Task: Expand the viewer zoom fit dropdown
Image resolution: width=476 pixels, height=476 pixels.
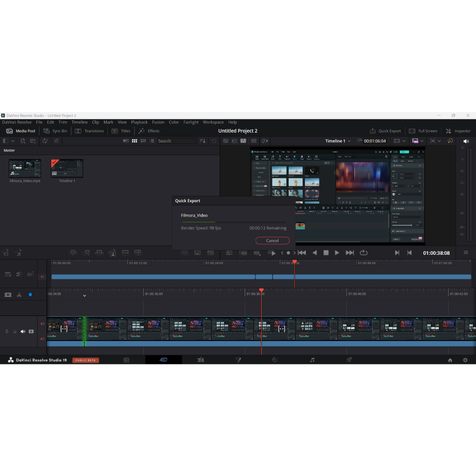Action: click(439, 141)
